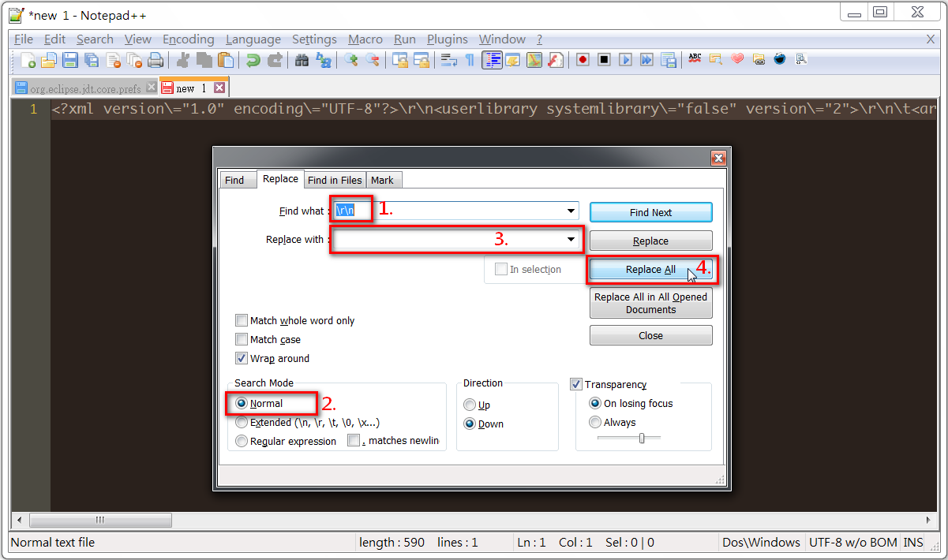948x560 pixels.
Task: Open the Macro menu
Action: coord(365,39)
